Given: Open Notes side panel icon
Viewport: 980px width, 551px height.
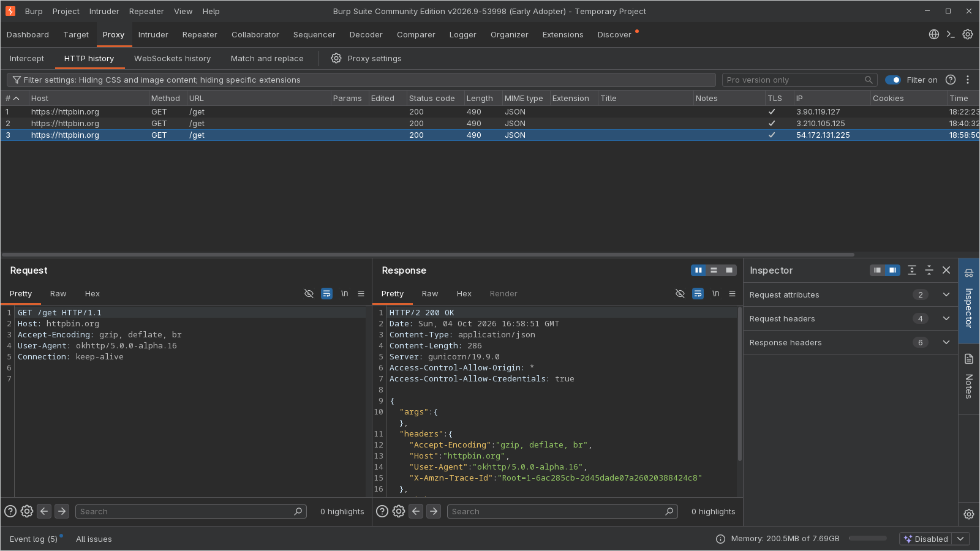Looking at the screenshot, I should pyautogui.click(x=969, y=359).
